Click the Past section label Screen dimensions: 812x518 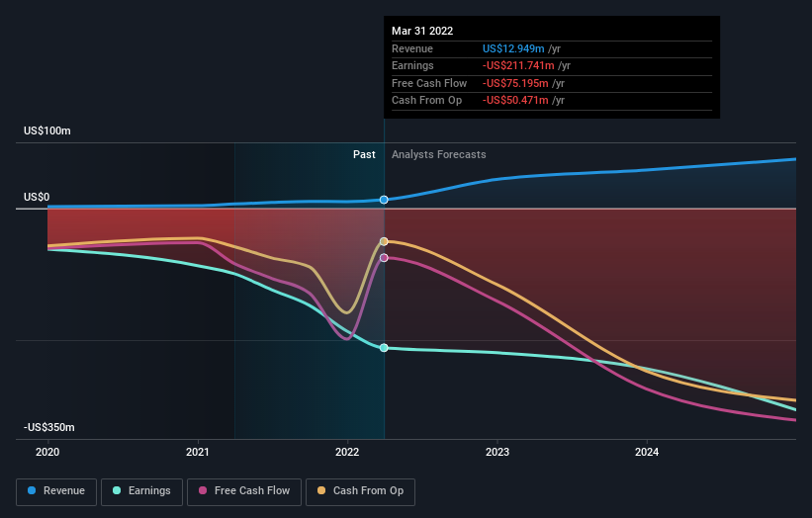tap(364, 155)
